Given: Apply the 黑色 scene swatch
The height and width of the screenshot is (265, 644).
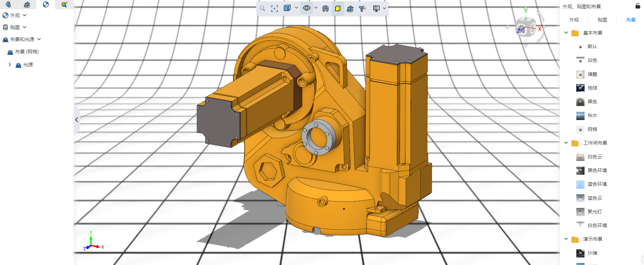Looking at the screenshot, I should (x=580, y=102).
